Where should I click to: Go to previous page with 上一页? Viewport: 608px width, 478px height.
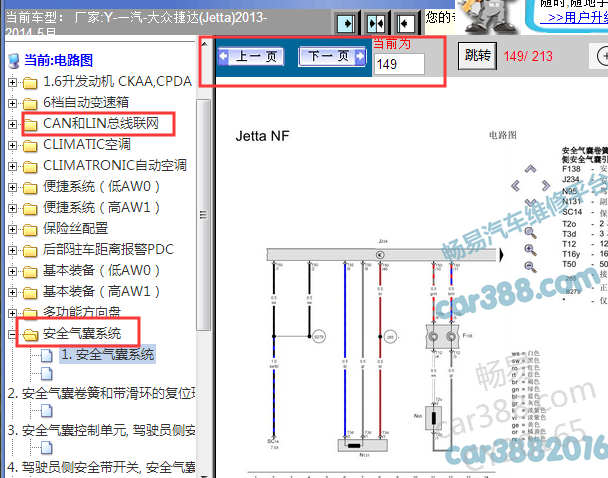pyautogui.click(x=251, y=57)
